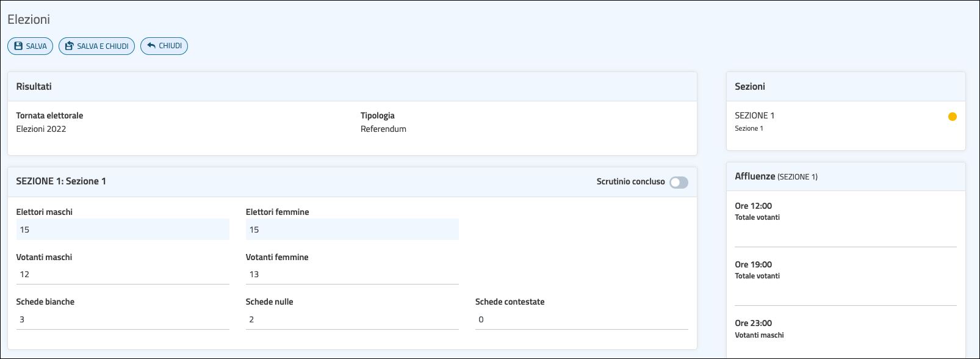Click the yellow status dot for Sezione 1

[952, 117]
